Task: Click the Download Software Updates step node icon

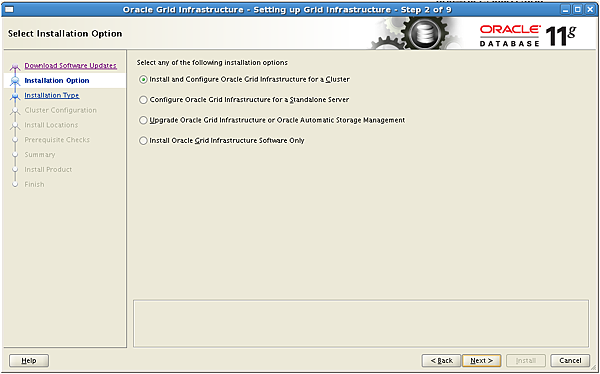Action: coord(15,67)
